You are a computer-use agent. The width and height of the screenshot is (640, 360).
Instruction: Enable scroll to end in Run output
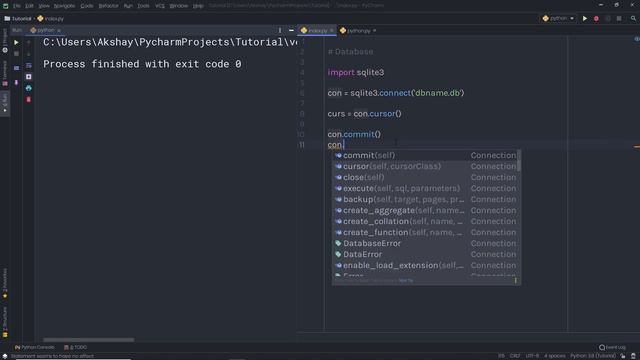[29, 77]
